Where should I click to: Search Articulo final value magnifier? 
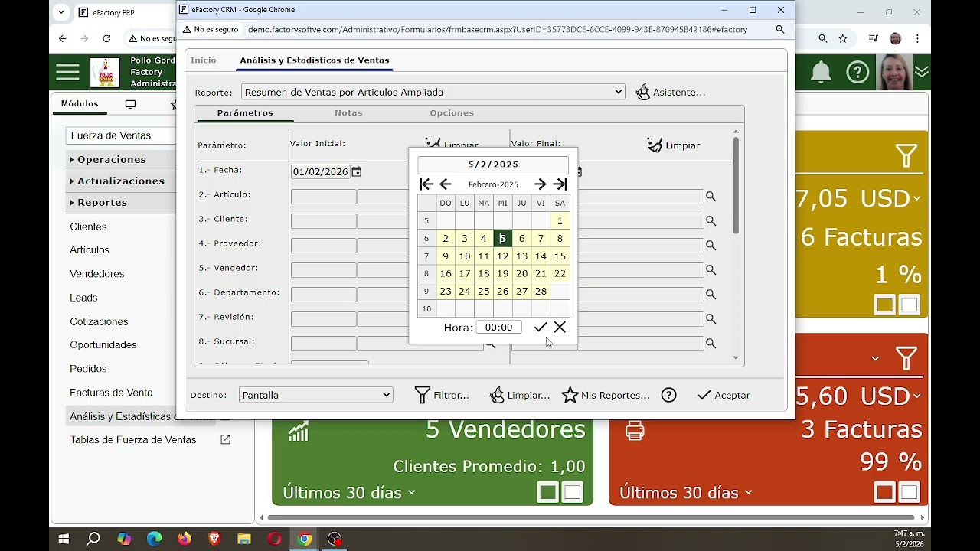pos(710,197)
